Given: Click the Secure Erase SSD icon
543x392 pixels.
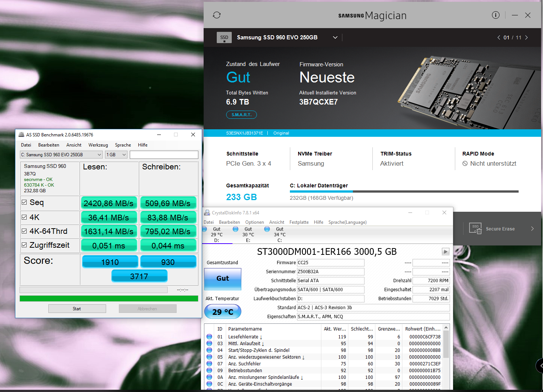Looking at the screenshot, I should (475, 228).
